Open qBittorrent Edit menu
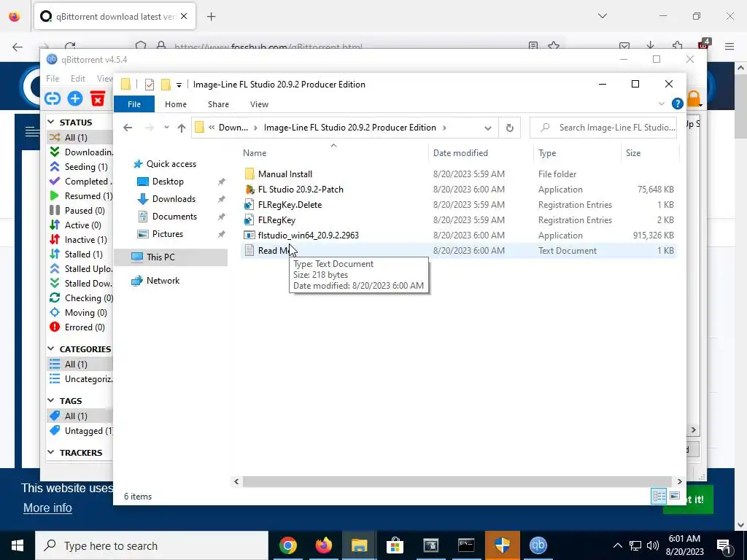 click(x=77, y=79)
